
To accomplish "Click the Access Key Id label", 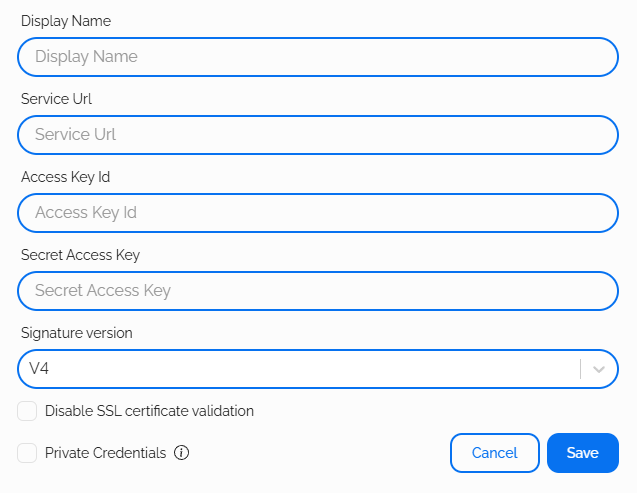I will pyautogui.click(x=65, y=177).
